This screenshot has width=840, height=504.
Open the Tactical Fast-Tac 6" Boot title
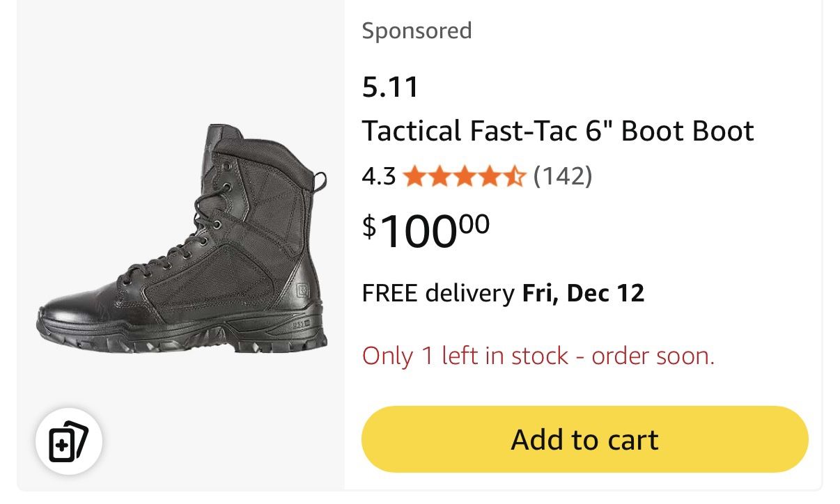pyautogui.click(x=557, y=130)
